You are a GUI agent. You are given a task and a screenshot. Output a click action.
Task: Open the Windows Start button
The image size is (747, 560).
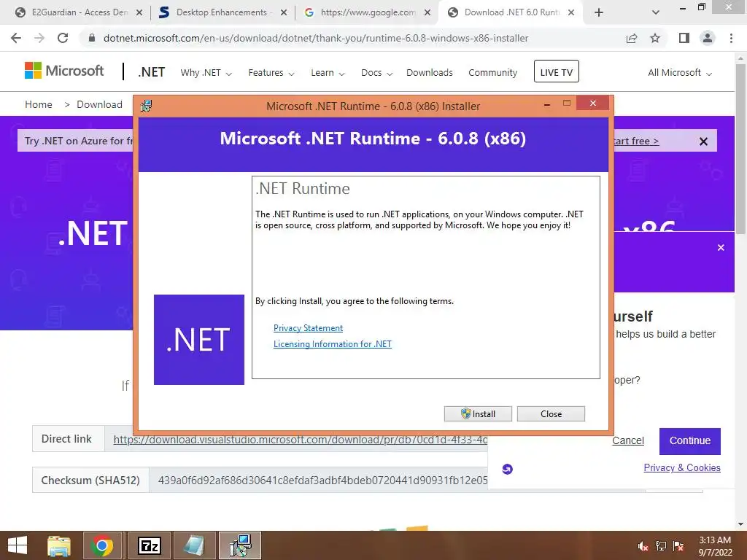(x=18, y=545)
